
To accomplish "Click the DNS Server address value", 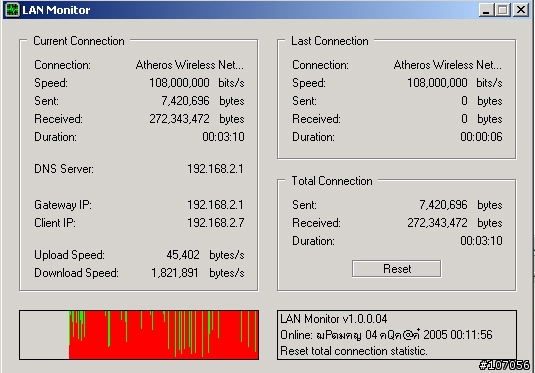I will pyautogui.click(x=215, y=169).
